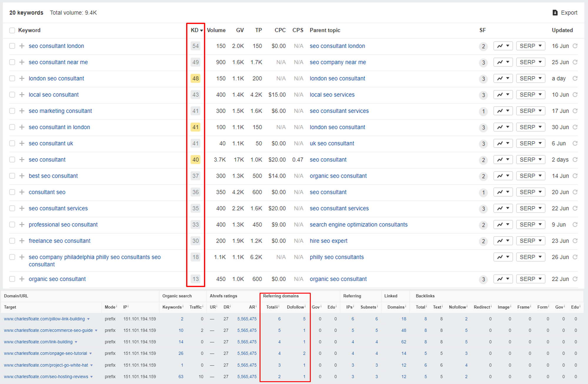Click the Export download icon
The height and width of the screenshot is (384, 588).
click(555, 13)
